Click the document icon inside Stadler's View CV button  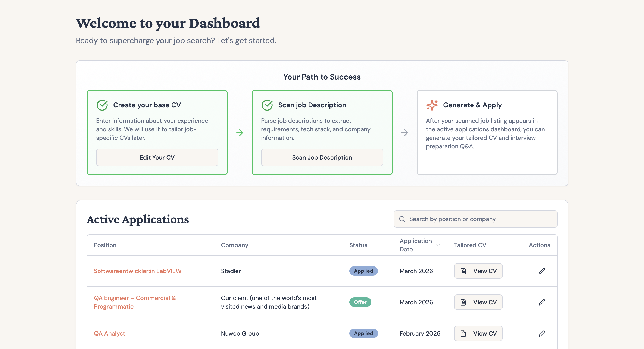coord(464,271)
